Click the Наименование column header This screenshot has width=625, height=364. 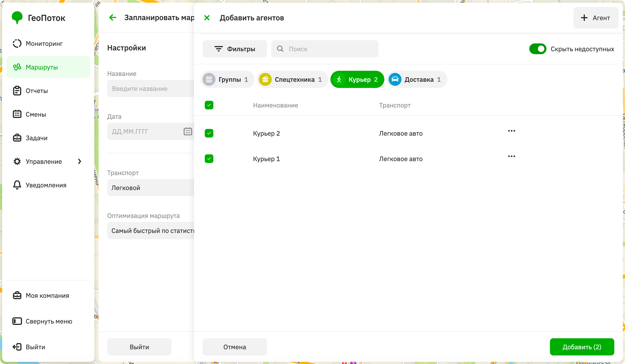tap(276, 105)
